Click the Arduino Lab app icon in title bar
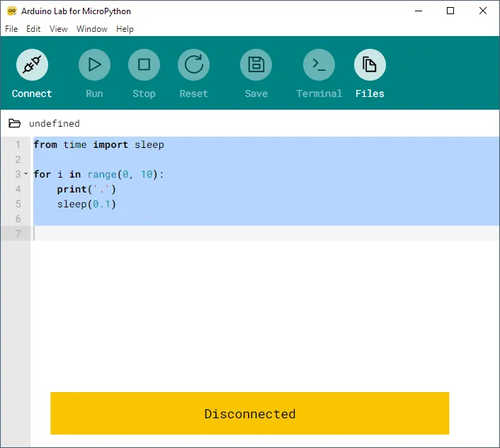 [x=12, y=11]
